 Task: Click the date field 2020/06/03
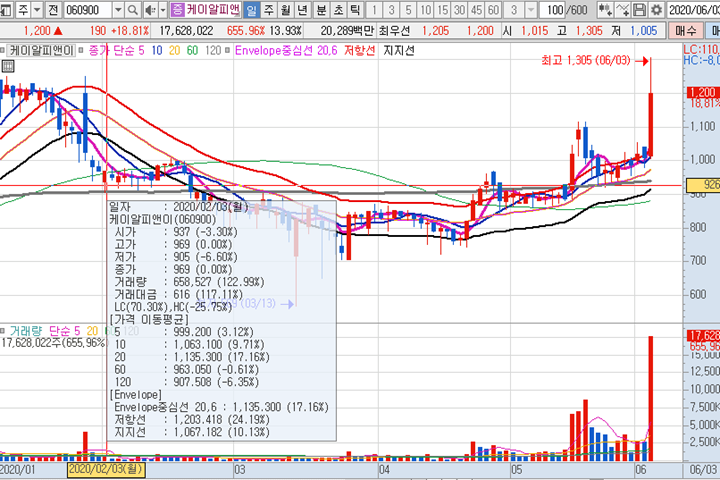[x=693, y=9]
